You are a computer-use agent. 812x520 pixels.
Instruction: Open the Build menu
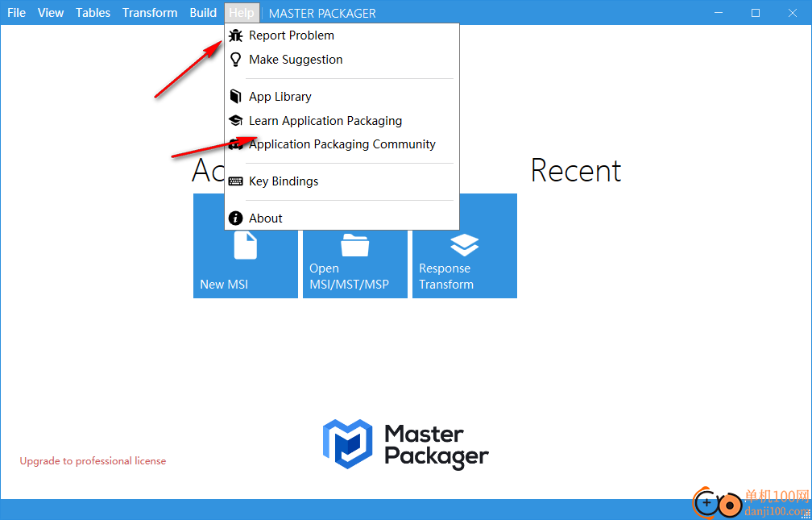[203, 13]
